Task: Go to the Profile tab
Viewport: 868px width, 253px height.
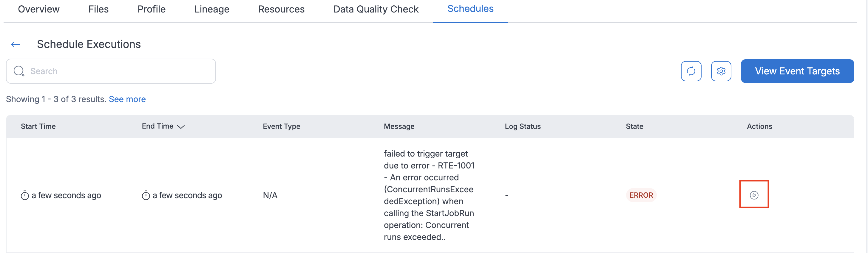Action: 151,9
